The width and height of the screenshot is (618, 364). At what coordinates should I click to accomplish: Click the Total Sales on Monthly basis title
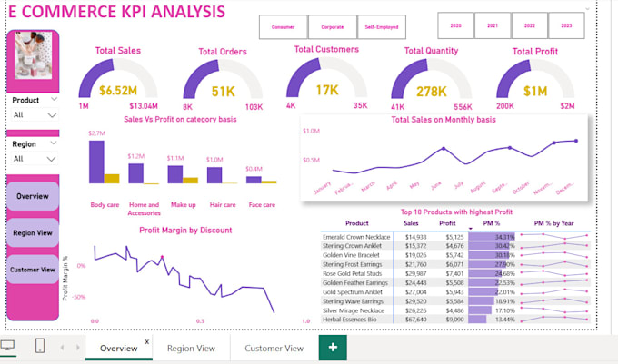[444, 120]
